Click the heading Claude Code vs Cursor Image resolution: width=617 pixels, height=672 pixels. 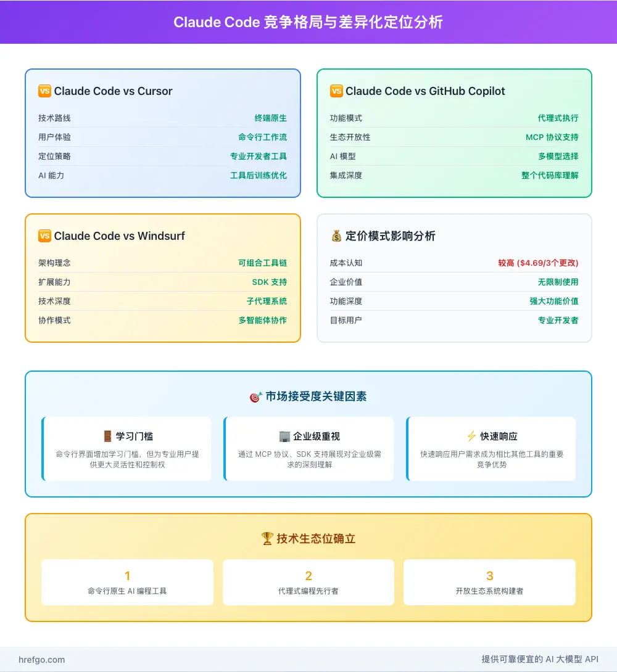[x=113, y=91]
